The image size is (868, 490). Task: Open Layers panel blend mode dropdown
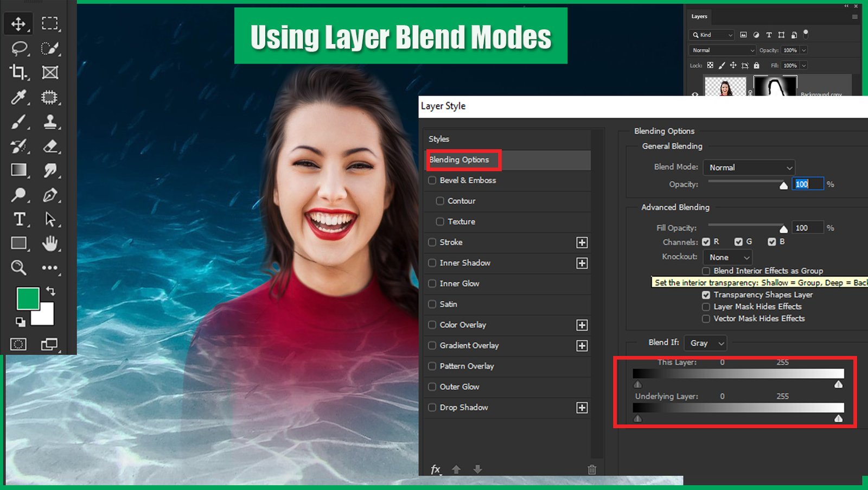pos(723,50)
